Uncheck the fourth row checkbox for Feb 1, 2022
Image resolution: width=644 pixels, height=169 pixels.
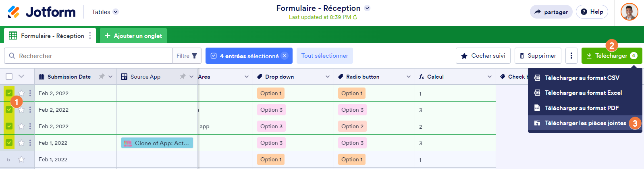point(9,143)
